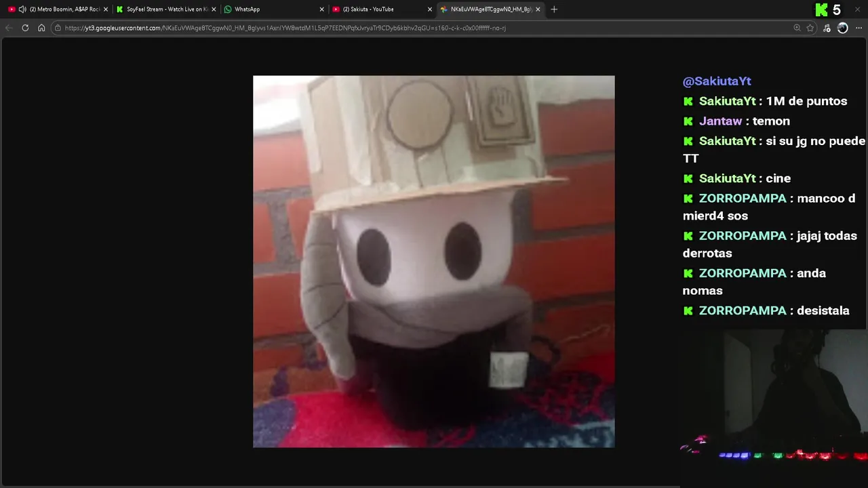This screenshot has height=488, width=868.
Task: Close the Metro Boomin YouTube tab
Action: tap(106, 9)
